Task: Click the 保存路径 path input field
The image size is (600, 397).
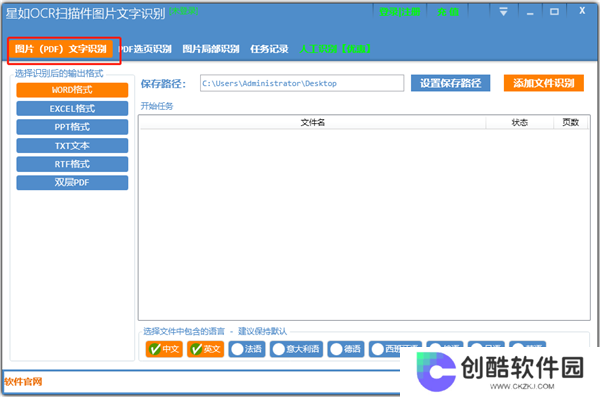Action: point(302,83)
